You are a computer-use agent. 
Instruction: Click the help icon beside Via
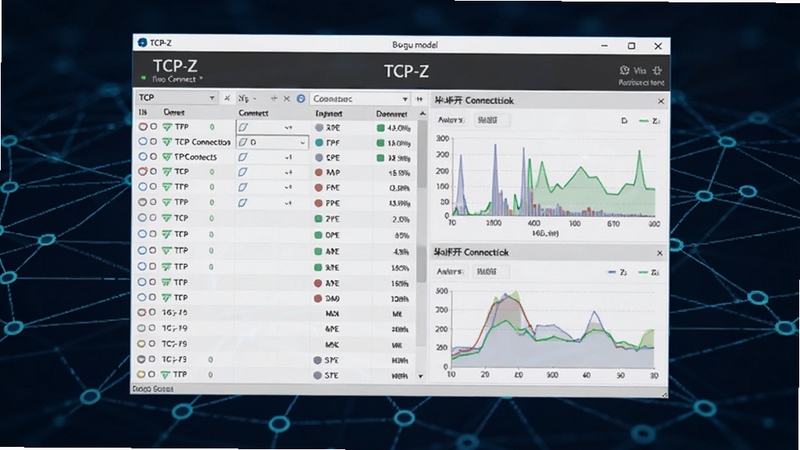coord(624,70)
